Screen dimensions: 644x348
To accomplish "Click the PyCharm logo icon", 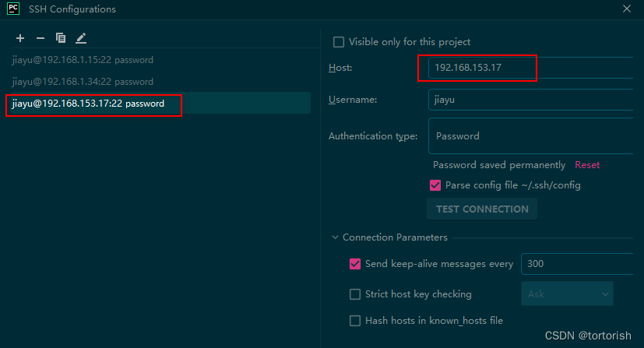I will click(12, 9).
